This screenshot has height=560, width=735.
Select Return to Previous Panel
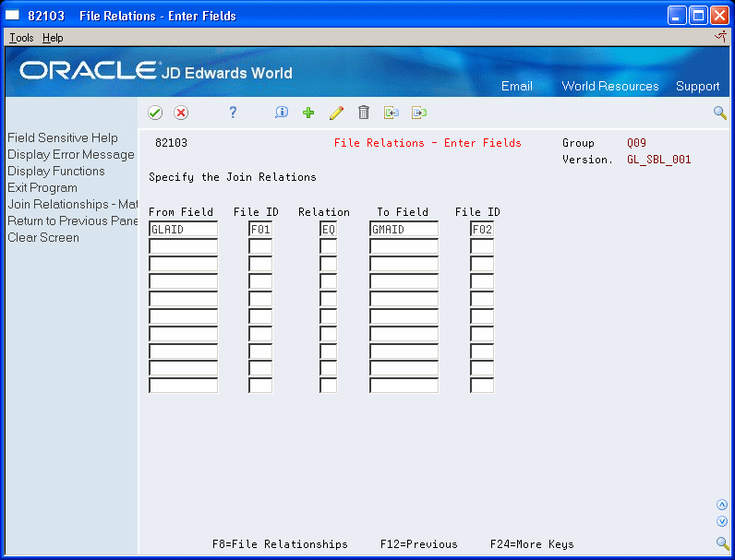pos(73,220)
